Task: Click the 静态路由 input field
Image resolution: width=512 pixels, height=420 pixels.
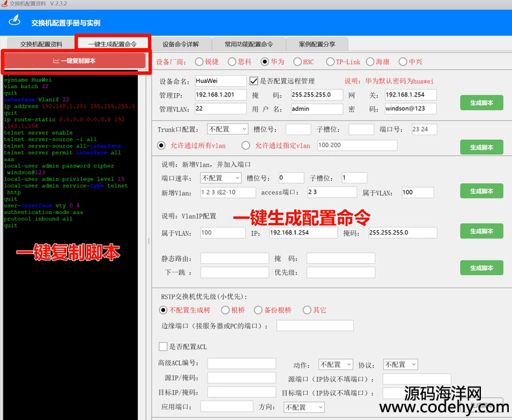Action: coord(235,258)
